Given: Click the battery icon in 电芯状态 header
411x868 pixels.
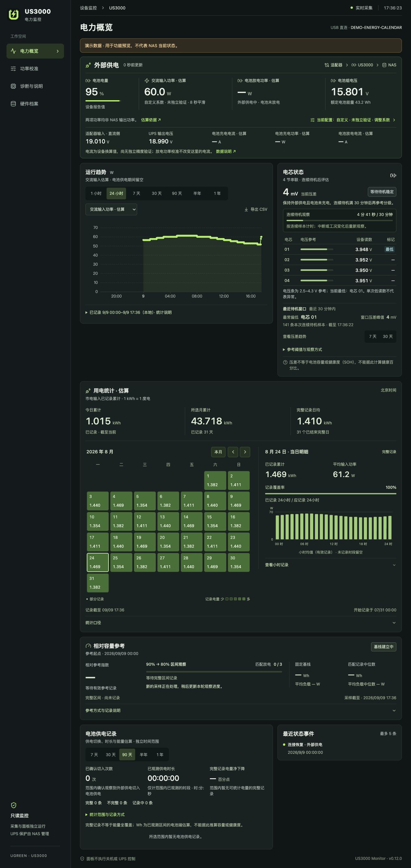Looking at the screenshot, I should 393,175.
